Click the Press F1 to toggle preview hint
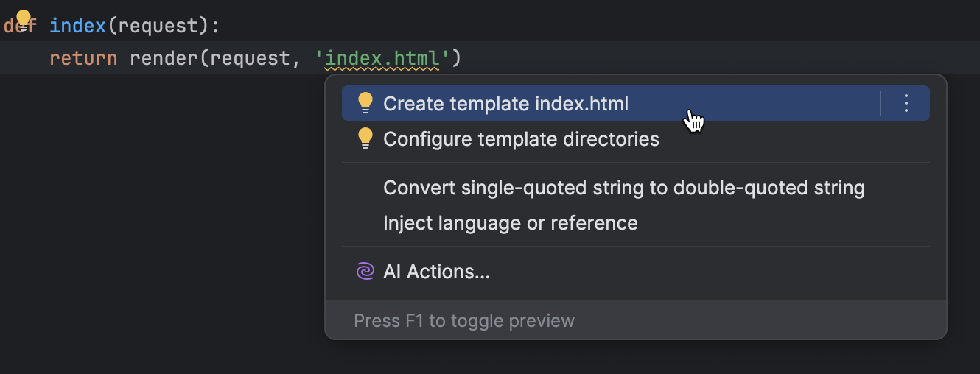The image size is (980, 374). point(464,321)
